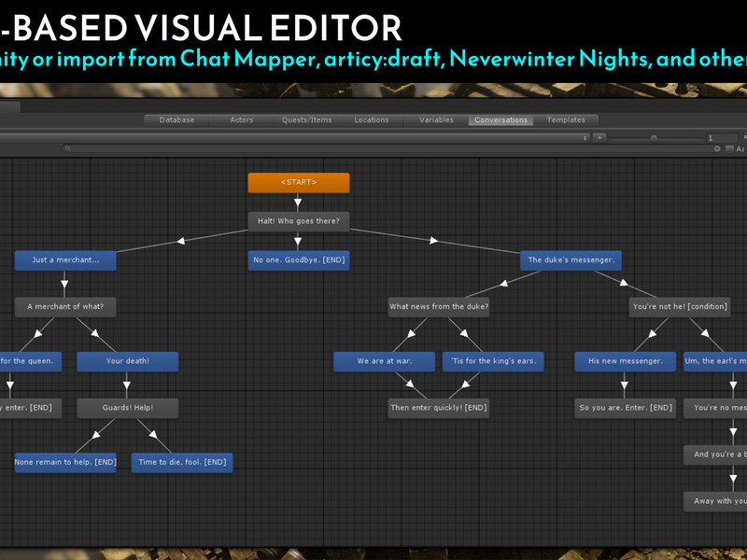Select the 'And you're a b' node
This screenshot has height=560, width=747.
(x=715, y=455)
